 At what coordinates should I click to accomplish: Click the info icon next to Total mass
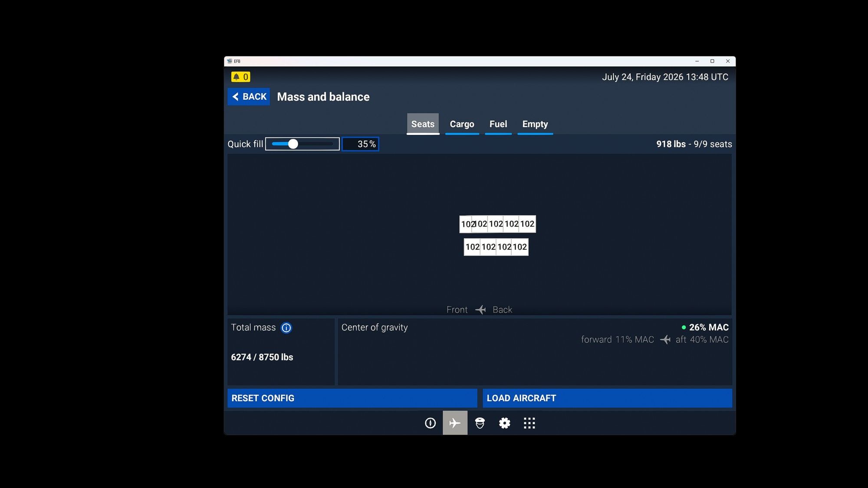[x=286, y=328]
